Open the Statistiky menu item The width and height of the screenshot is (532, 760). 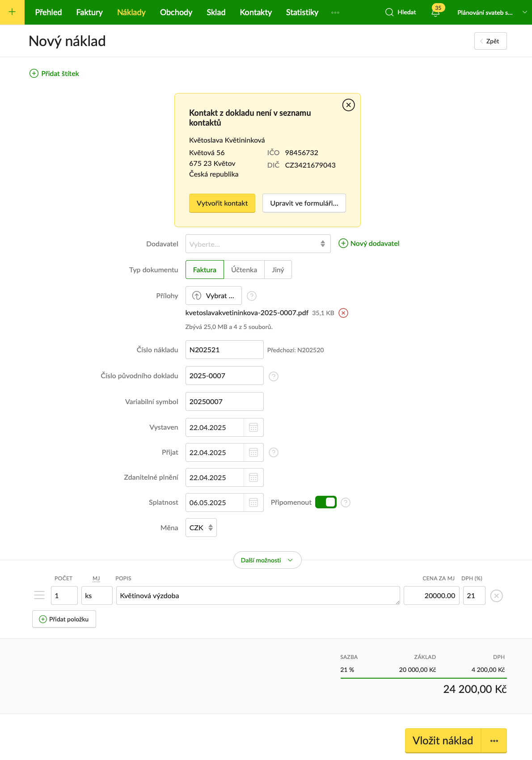tap(302, 12)
